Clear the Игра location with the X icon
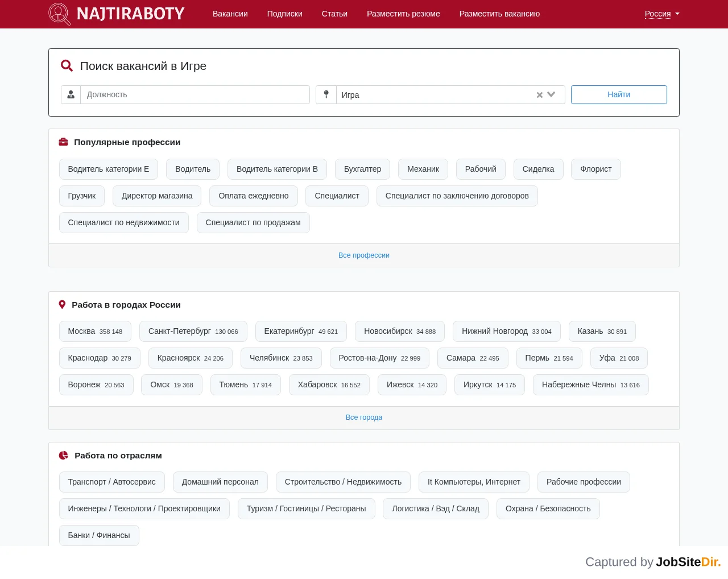 (x=540, y=95)
